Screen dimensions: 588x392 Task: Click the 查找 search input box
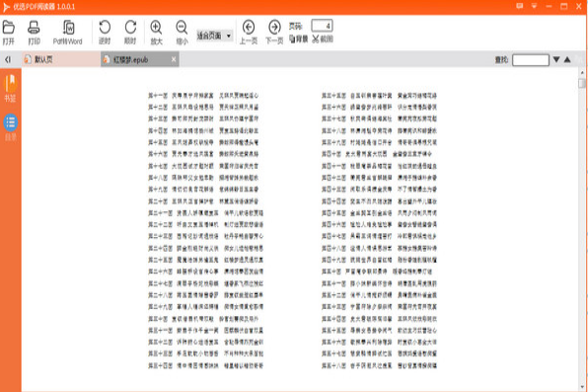click(x=531, y=59)
